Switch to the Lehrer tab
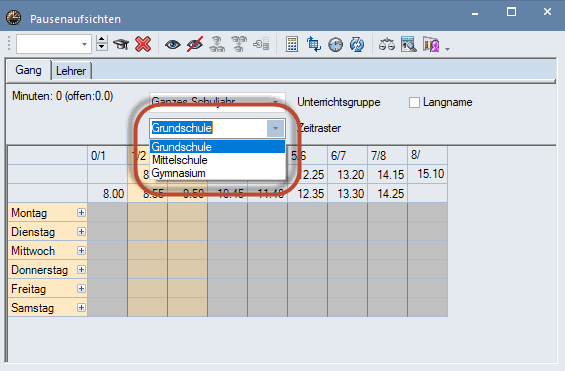 click(71, 71)
